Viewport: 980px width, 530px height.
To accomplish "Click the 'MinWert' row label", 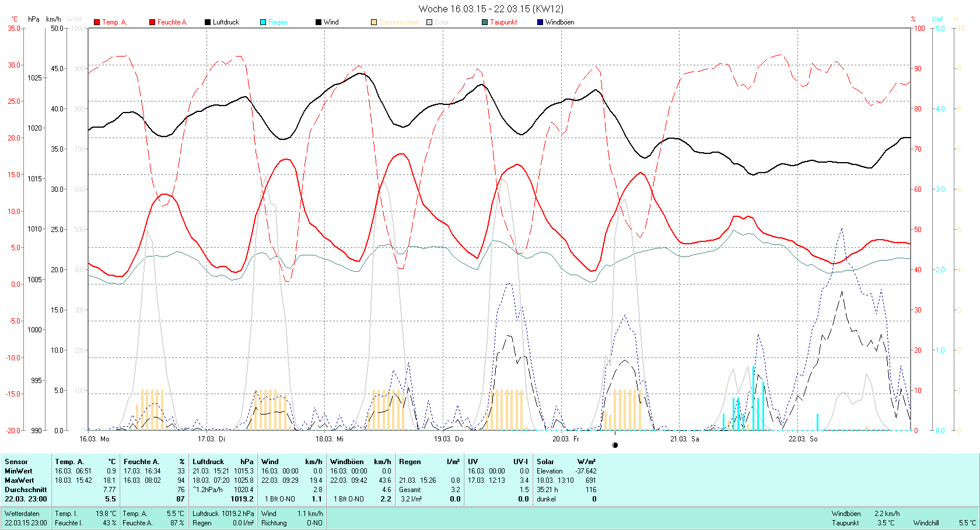I will pos(19,471).
